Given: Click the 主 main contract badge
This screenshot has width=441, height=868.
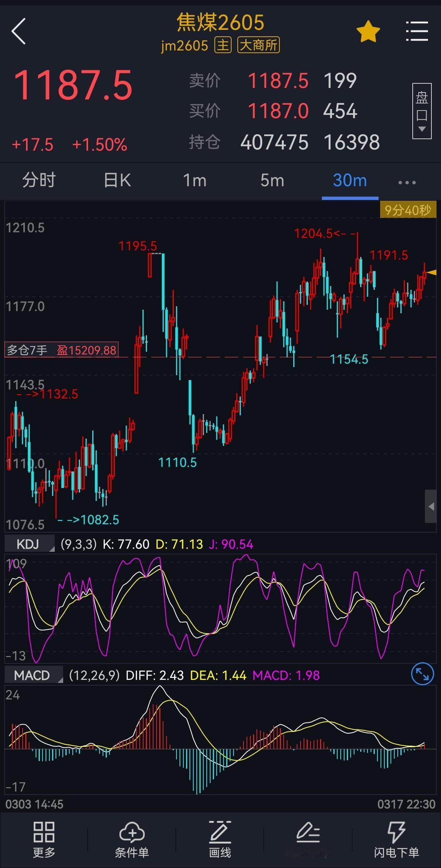Looking at the screenshot, I should tap(223, 45).
